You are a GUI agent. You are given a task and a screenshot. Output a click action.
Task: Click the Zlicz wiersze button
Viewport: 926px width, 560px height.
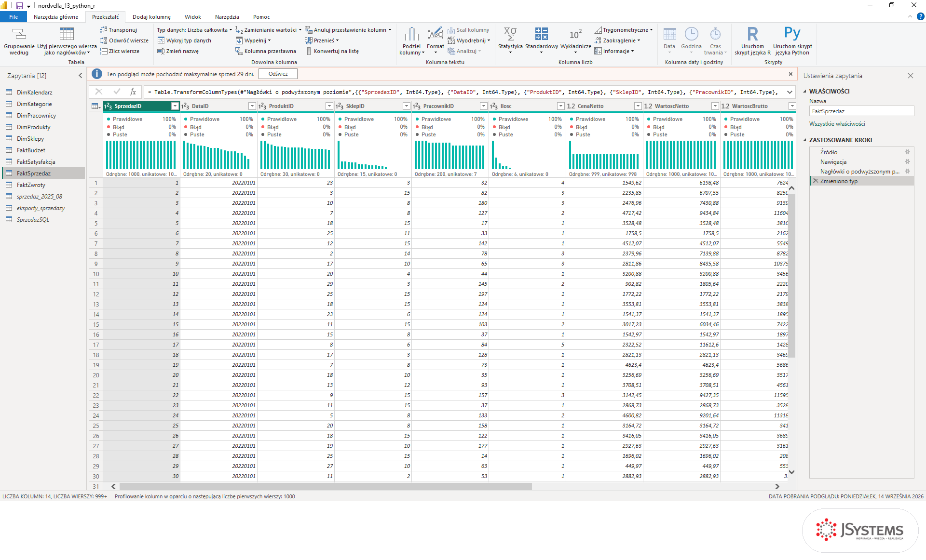click(x=120, y=51)
